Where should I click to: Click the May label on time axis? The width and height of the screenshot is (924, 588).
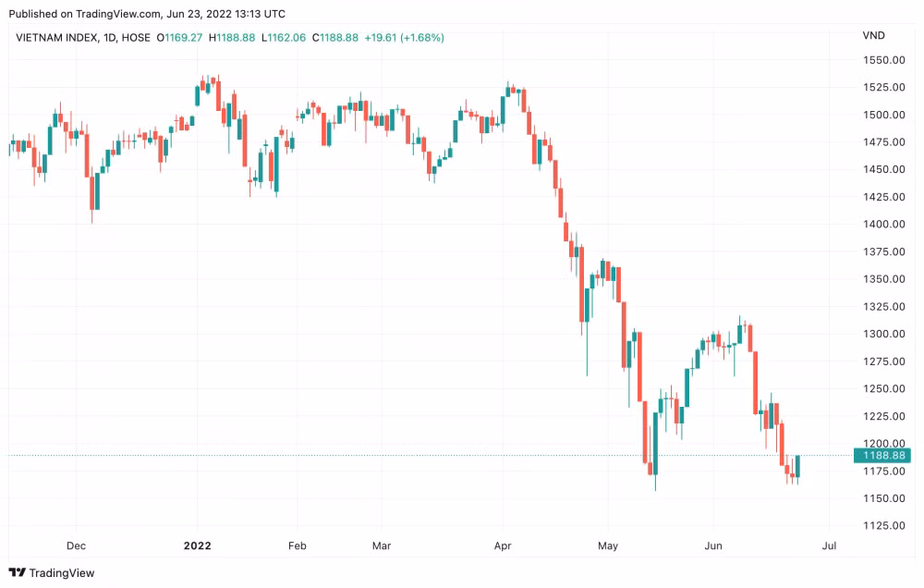608,545
